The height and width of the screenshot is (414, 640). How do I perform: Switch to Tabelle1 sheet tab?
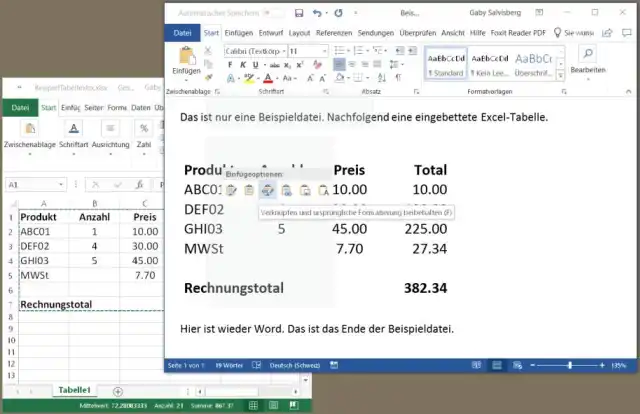[x=74, y=390]
